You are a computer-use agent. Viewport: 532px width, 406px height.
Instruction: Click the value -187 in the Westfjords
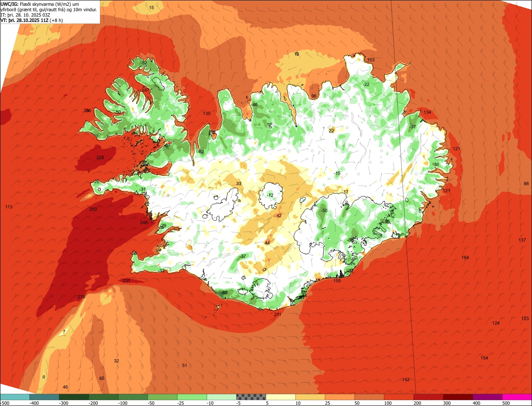(x=145, y=90)
